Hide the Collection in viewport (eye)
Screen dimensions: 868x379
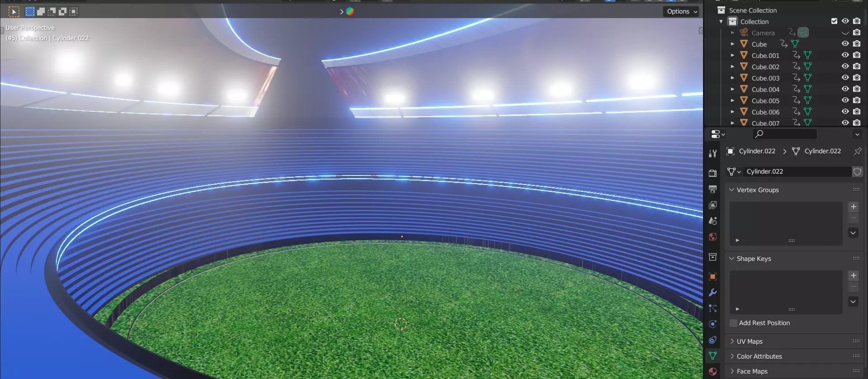click(845, 21)
